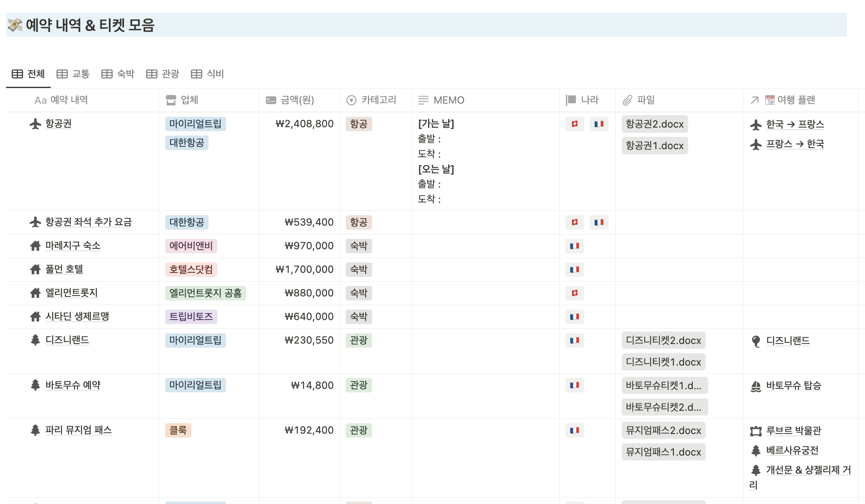Viewport: 865px width, 504px height.
Task: Click the France flag in 마레지구 숙소 row
Action: pos(575,246)
